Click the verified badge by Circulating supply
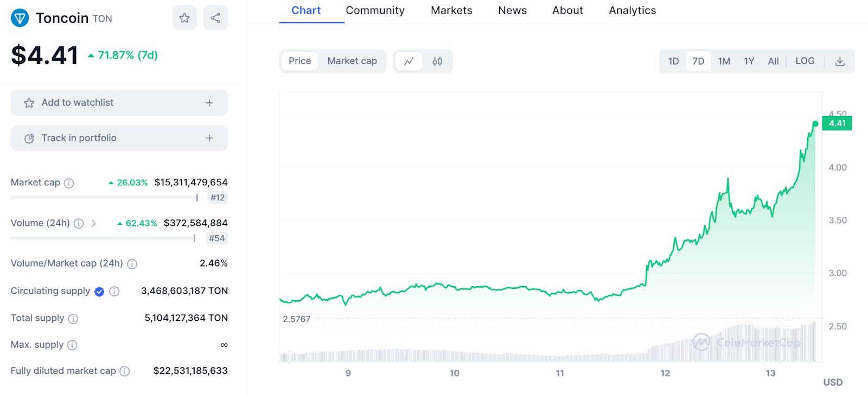The image size is (868, 395). 99,292
